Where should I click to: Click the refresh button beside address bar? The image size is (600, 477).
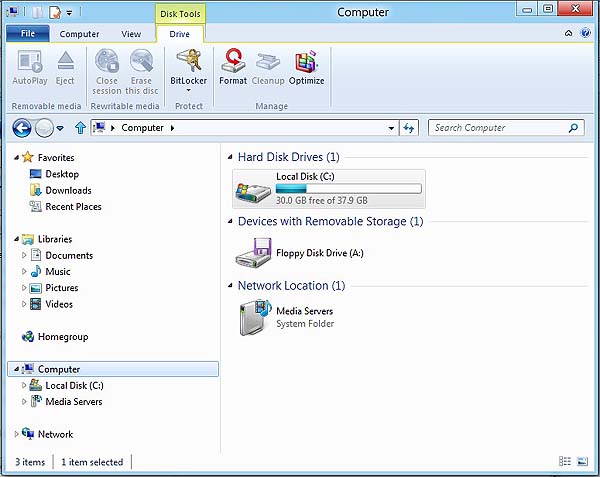pos(408,128)
